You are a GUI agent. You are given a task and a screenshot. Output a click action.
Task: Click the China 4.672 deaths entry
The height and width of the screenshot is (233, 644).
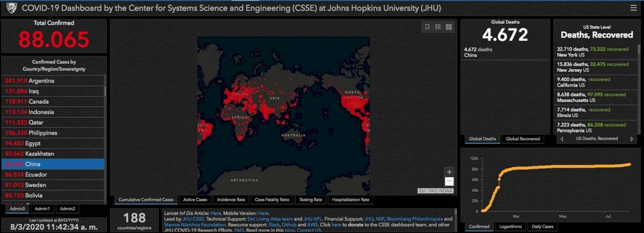click(x=504, y=52)
